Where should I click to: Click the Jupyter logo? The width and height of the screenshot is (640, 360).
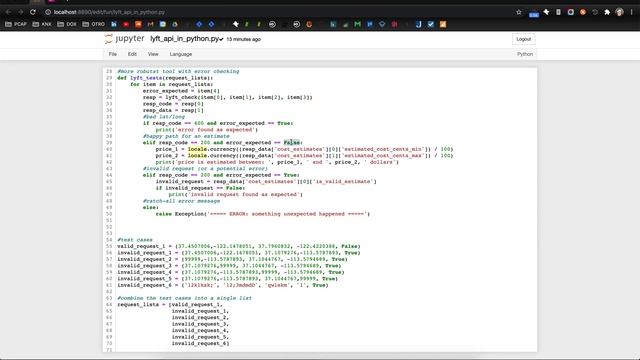tap(124, 39)
